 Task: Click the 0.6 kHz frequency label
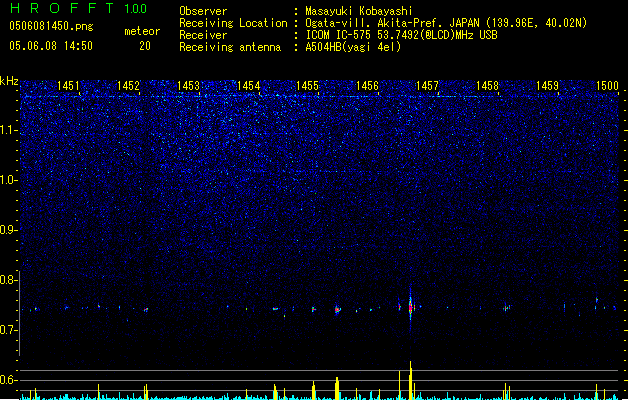(x=8, y=380)
